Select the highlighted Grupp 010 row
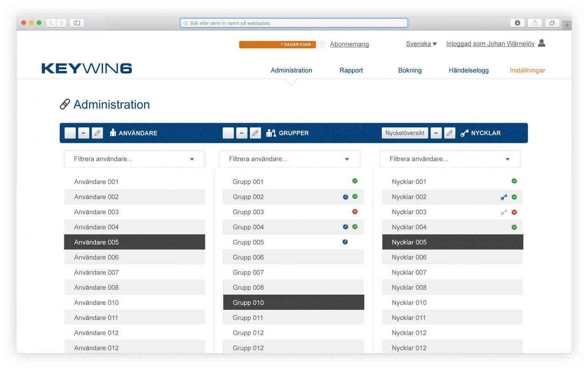Viewport: 588px width, 369px height. [x=294, y=302]
